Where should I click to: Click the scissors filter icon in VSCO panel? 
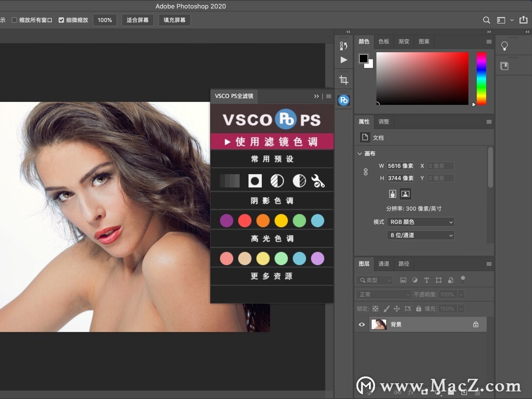pyautogui.click(x=318, y=181)
